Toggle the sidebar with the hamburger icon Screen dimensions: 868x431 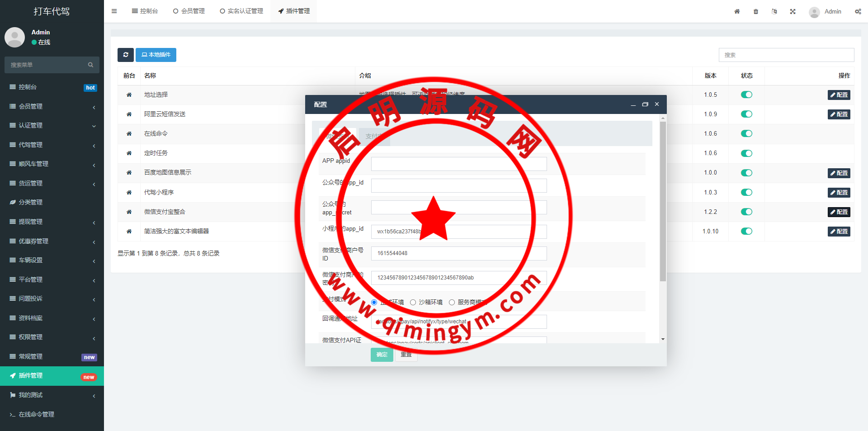tap(114, 11)
